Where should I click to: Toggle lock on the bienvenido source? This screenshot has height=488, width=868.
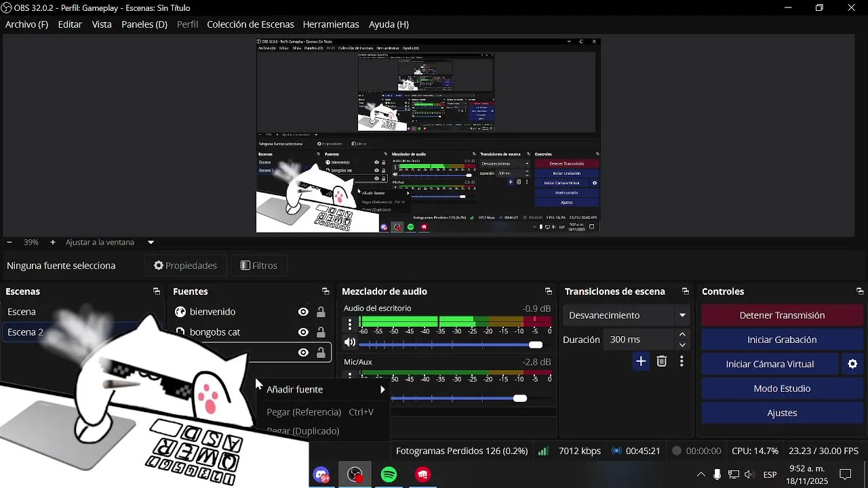pyautogui.click(x=321, y=312)
